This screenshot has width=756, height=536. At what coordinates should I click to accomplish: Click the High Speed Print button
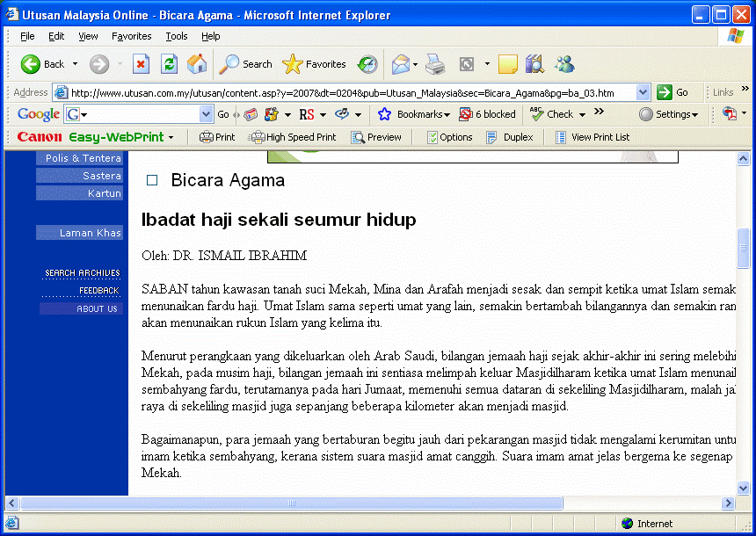tap(292, 137)
